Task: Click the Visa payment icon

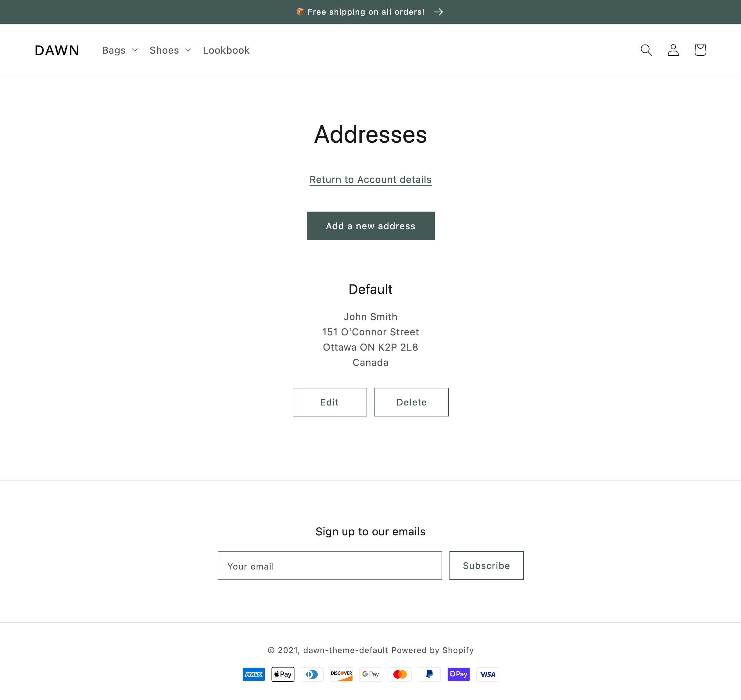Action: pos(487,674)
